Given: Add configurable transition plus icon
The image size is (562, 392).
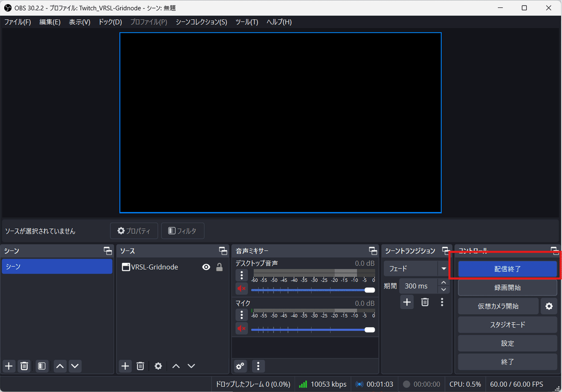Looking at the screenshot, I should pos(407,302).
